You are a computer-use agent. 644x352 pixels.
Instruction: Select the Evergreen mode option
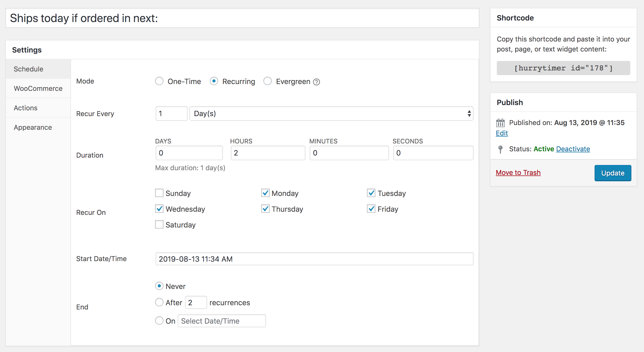tap(268, 81)
